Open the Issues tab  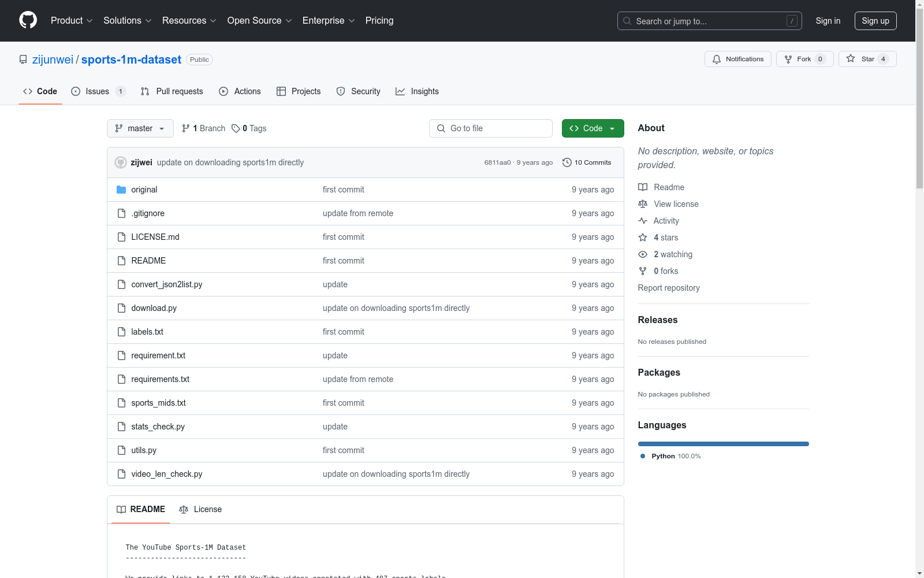coord(98,91)
